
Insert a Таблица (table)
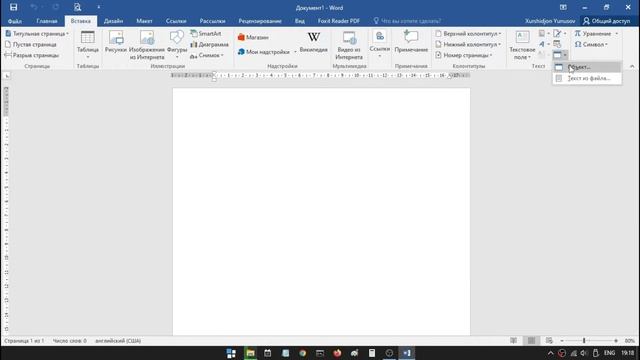click(87, 44)
